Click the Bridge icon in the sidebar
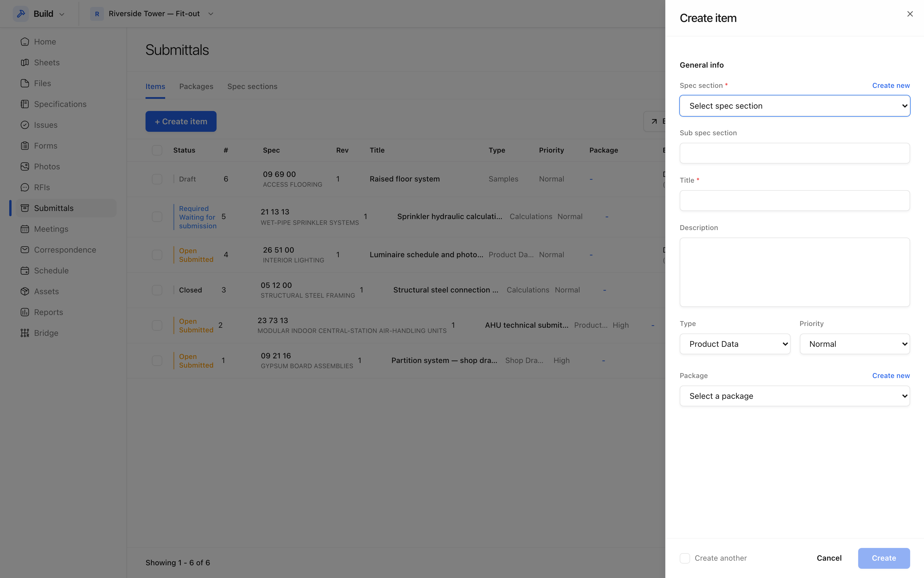 point(25,333)
